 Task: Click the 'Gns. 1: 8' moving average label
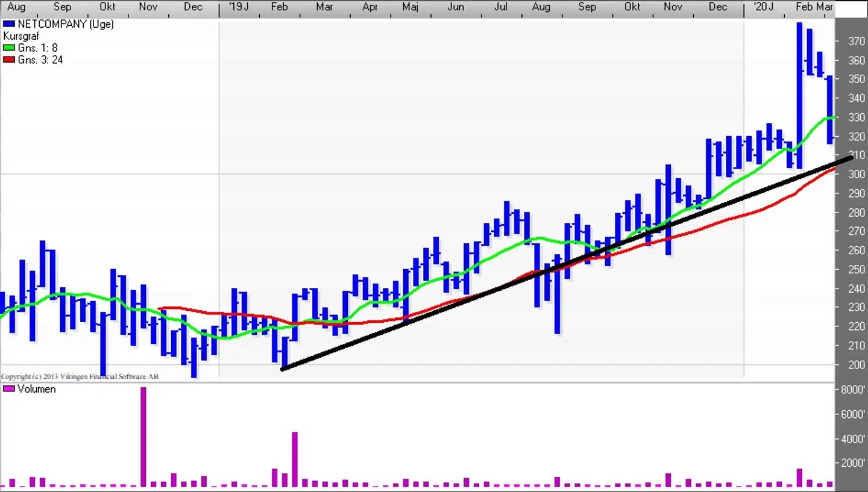[x=38, y=48]
